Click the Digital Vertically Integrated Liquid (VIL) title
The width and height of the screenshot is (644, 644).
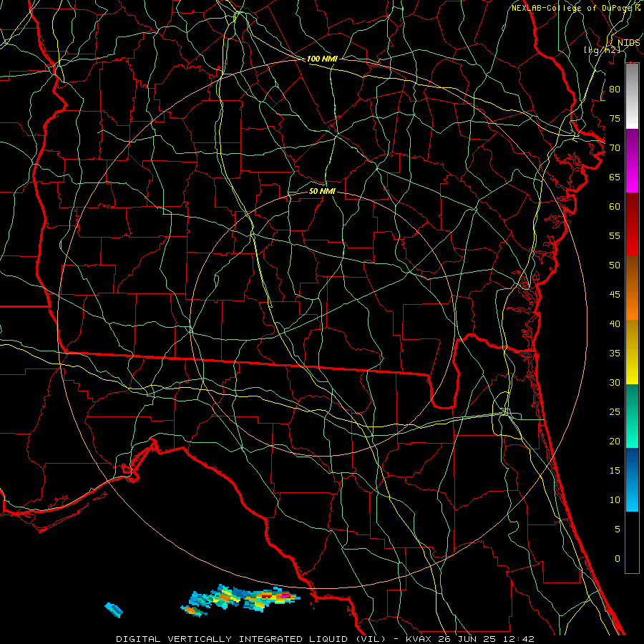252,639
